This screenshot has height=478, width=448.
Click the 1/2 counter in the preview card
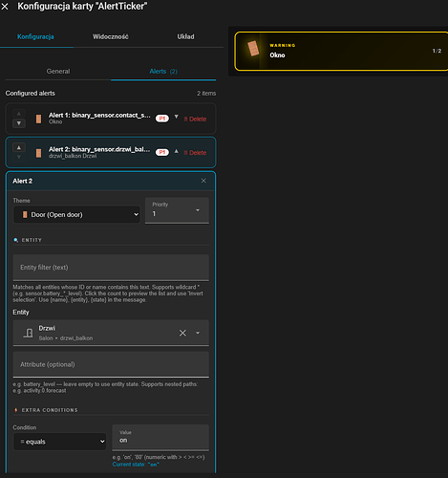[437, 51]
